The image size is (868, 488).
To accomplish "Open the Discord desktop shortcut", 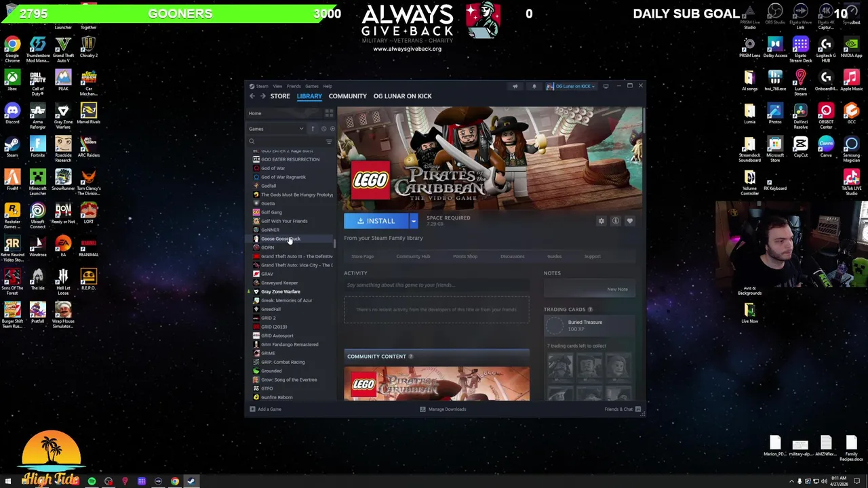I will coord(12,113).
